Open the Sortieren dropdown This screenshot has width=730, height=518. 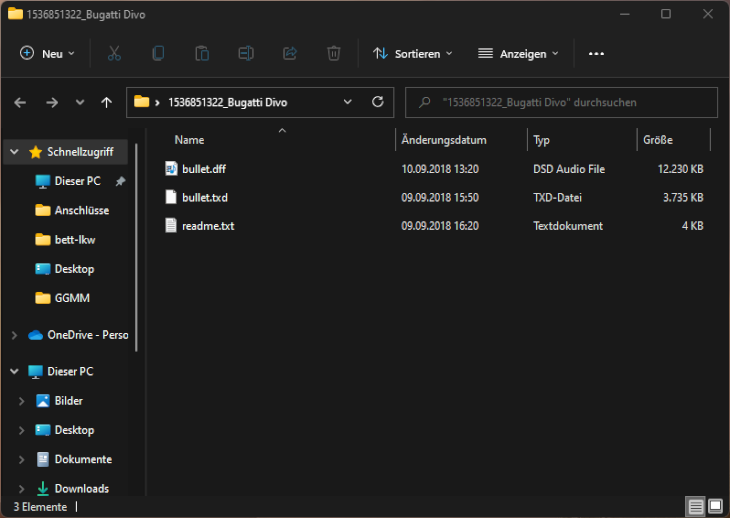(x=412, y=54)
